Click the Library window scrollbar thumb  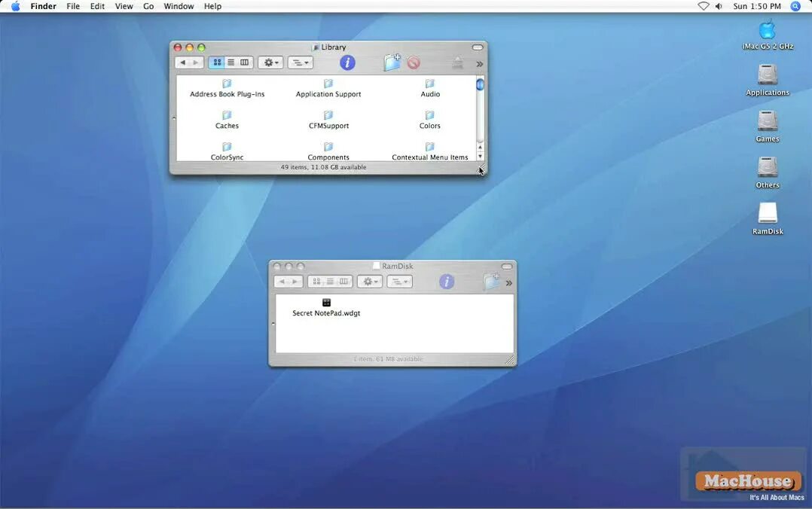point(480,84)
